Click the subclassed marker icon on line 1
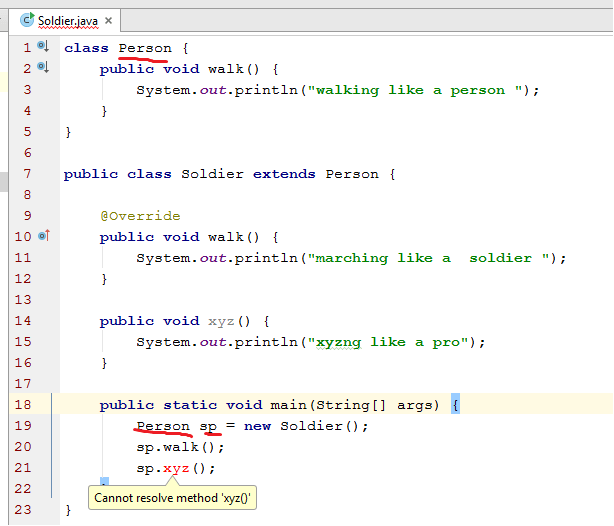Viewport: 614px width, 526px height. point(42,47)
